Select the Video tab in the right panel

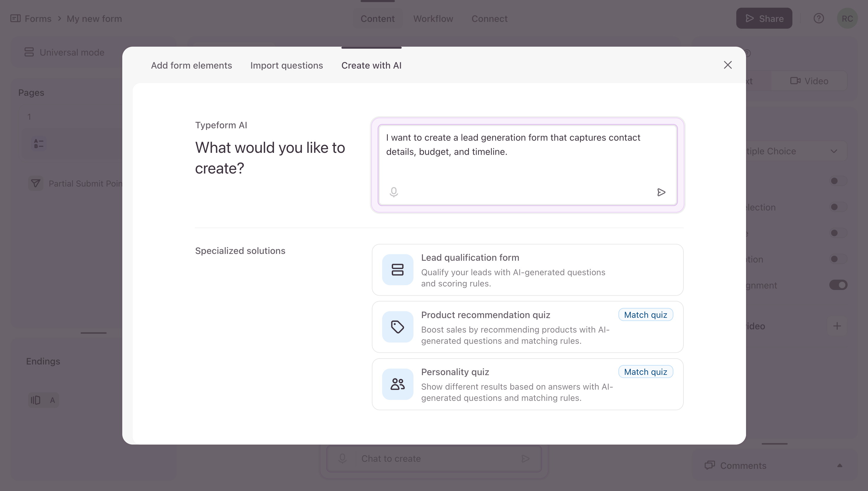coord(809,81)
